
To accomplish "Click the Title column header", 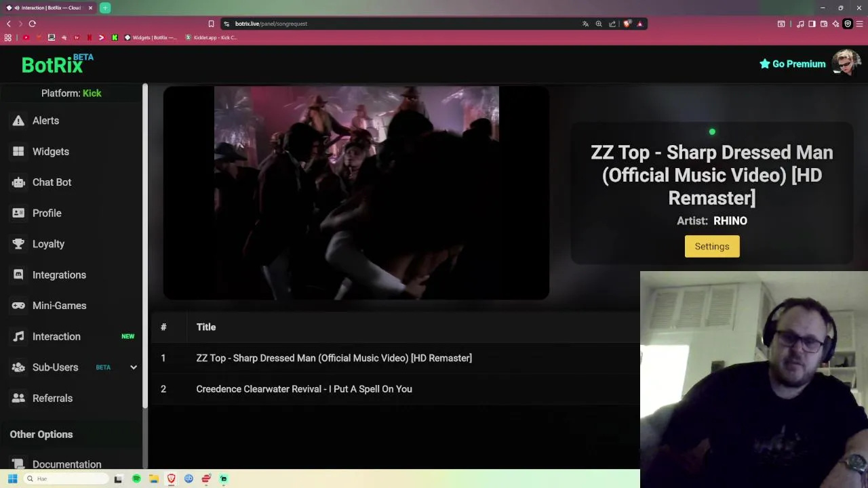I will [206, 327].
